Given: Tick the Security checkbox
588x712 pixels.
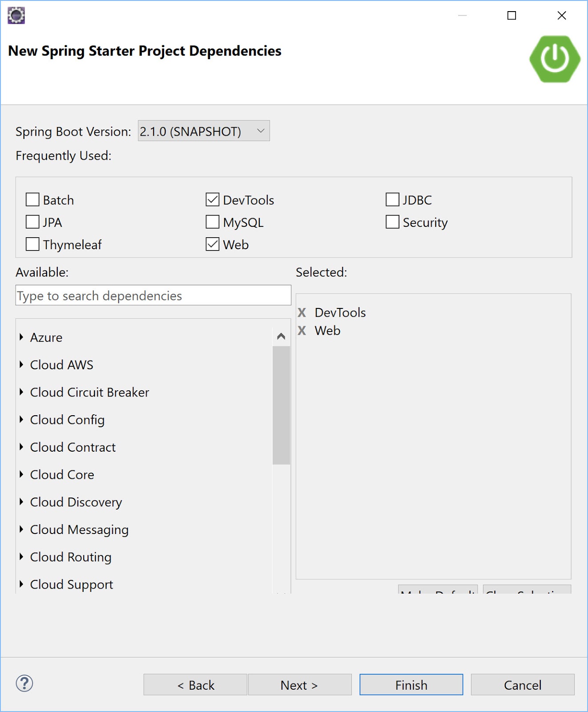Looking at the screenshot, I should pyautogui.click(x=392, y=222).
